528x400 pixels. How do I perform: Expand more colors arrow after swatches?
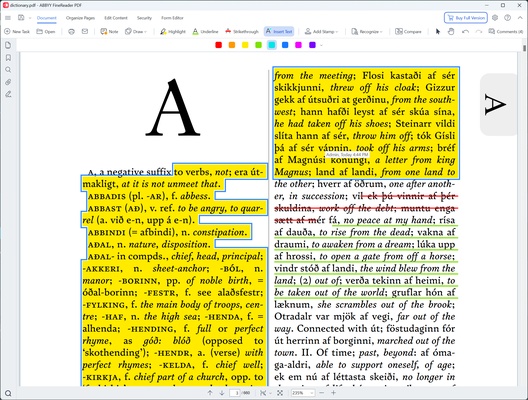point(321,45)
